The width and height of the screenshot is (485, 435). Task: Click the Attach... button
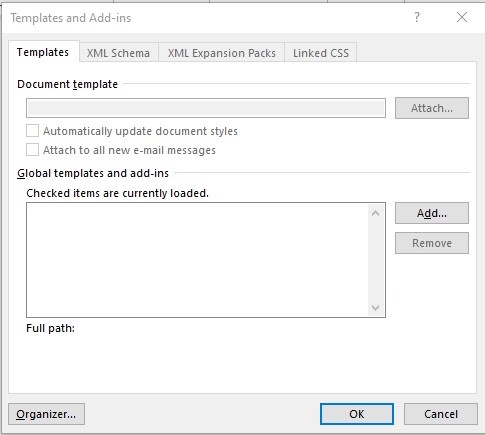click(432, 108)
